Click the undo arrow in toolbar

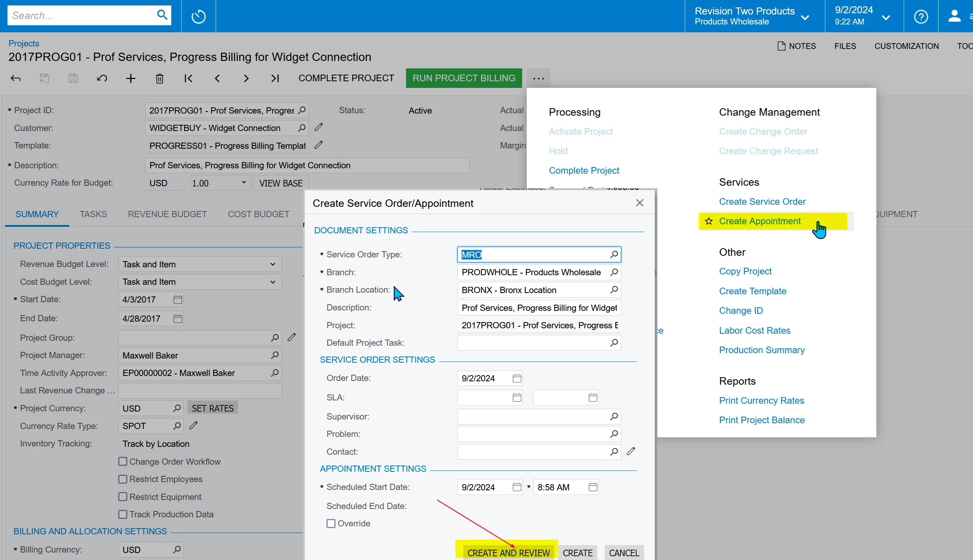tap(102, 78)
